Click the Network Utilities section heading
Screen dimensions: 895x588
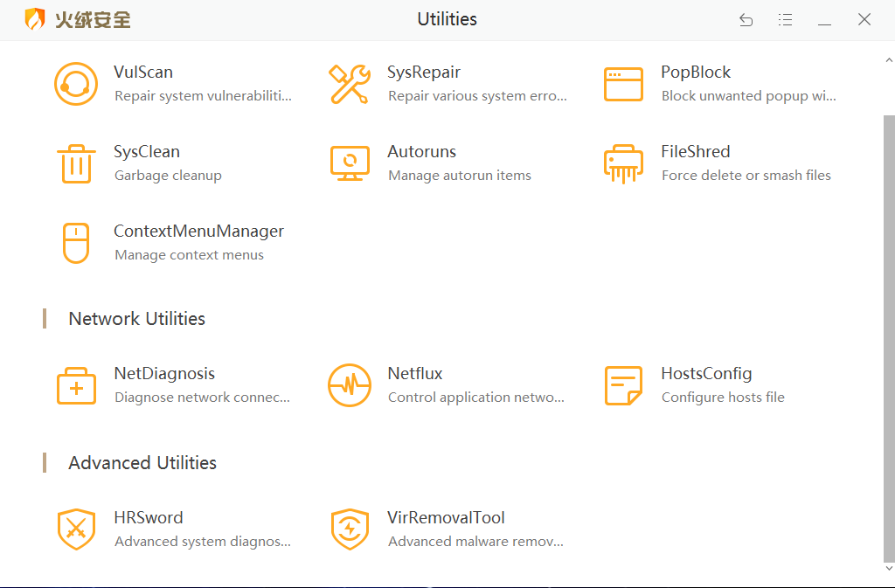click(x=137, y=319)
